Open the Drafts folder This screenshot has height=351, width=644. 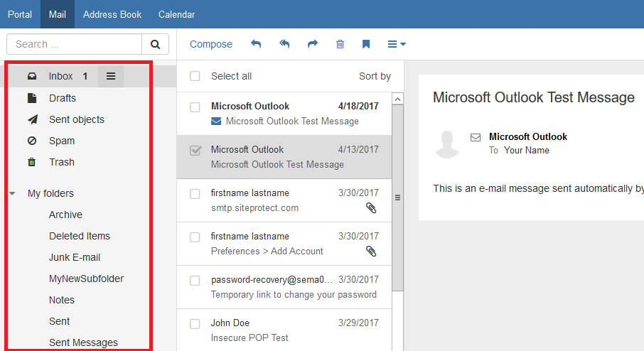(x=63, y=98)
